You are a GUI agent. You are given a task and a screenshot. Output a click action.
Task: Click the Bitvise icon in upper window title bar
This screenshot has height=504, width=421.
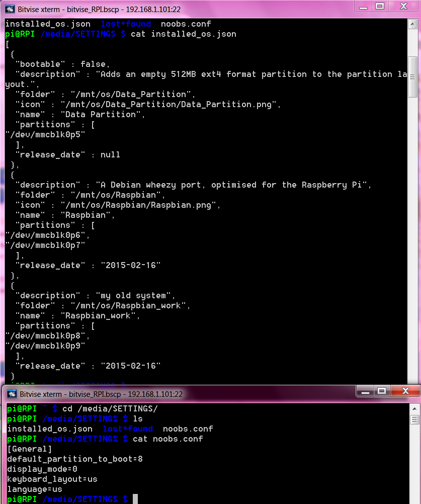click(9, 9)
